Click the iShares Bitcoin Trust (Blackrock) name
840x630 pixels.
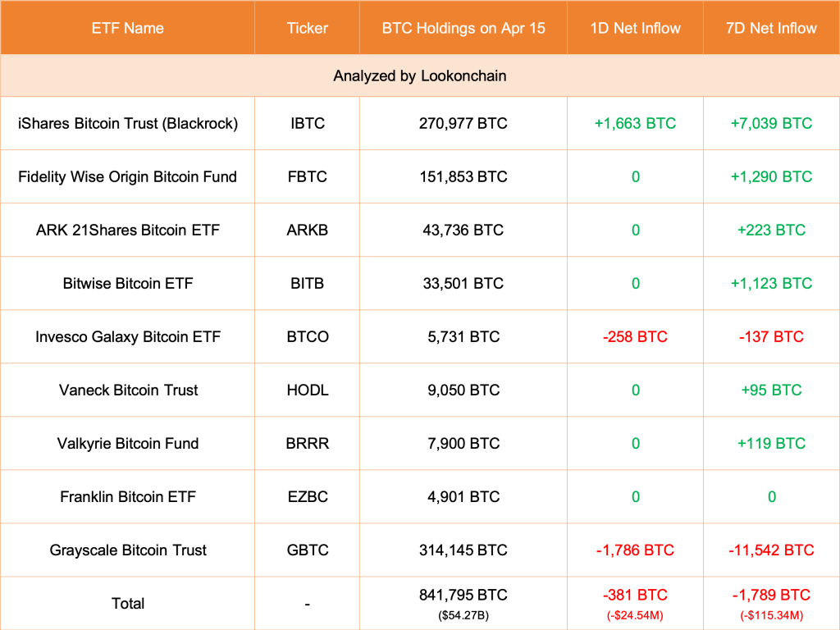127,124
